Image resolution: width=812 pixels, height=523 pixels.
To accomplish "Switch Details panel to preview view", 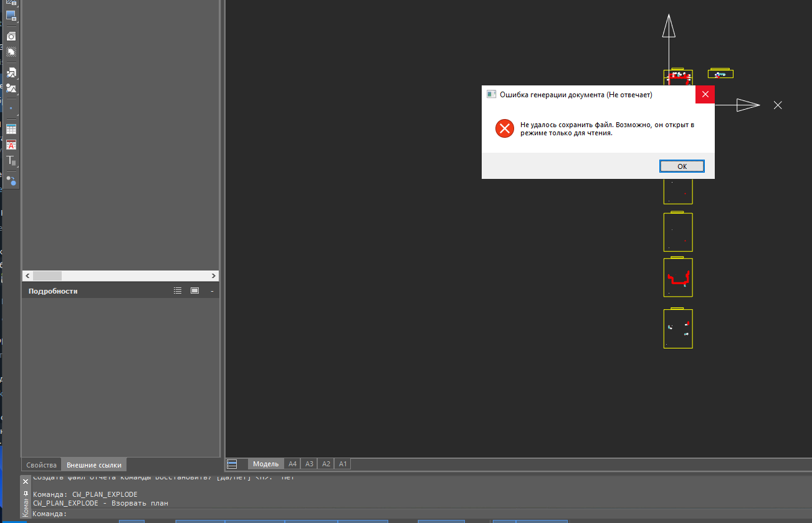I will 194,291.
